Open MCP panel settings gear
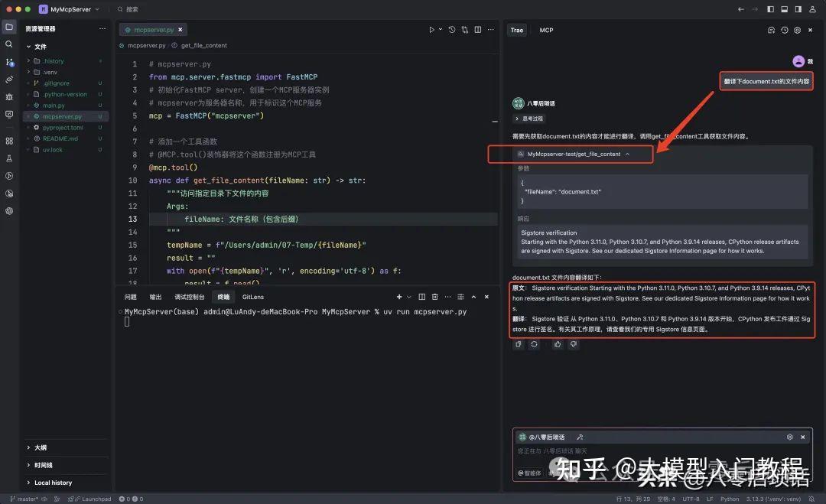Image resolution: width=826 pixels, height=504 pixels. [x=798, y=30]
